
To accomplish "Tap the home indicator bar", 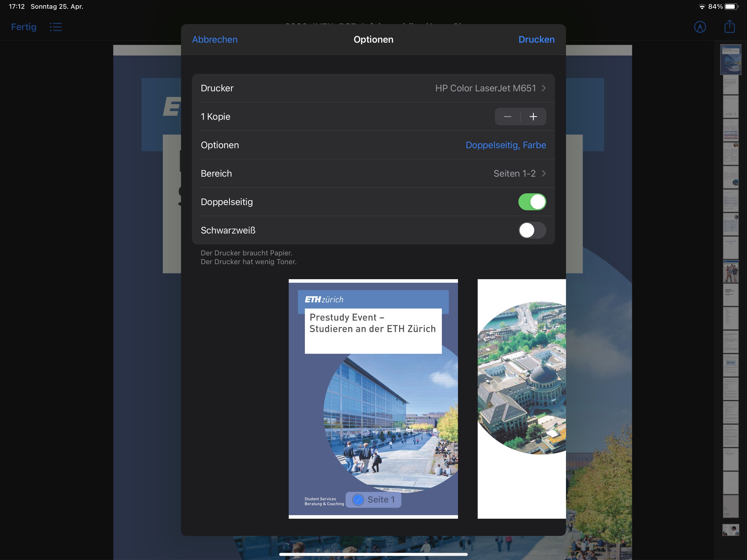I will [373, 554].
